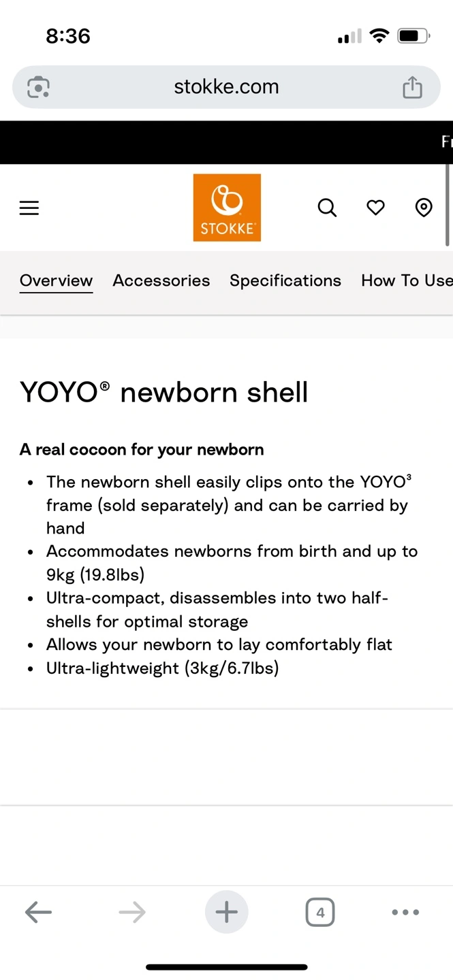This screenshot has width=453, height=980.
Task: Open a new tab with the plus button
Action: pyautogui.click(x=227, y=912)
